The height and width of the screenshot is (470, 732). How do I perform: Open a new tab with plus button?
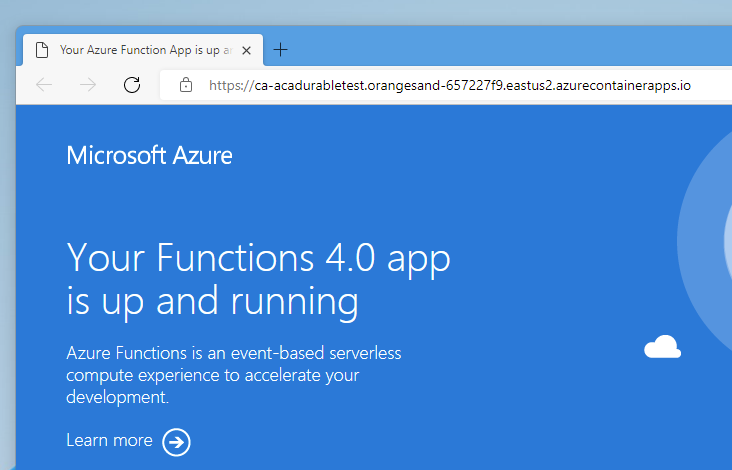coord(281,49)
